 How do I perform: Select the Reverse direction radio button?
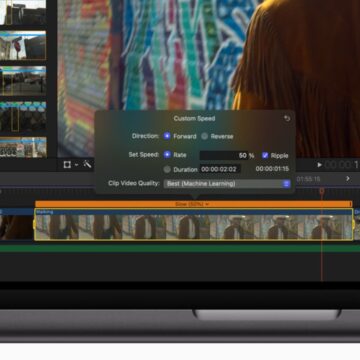(x=204, y=136)
